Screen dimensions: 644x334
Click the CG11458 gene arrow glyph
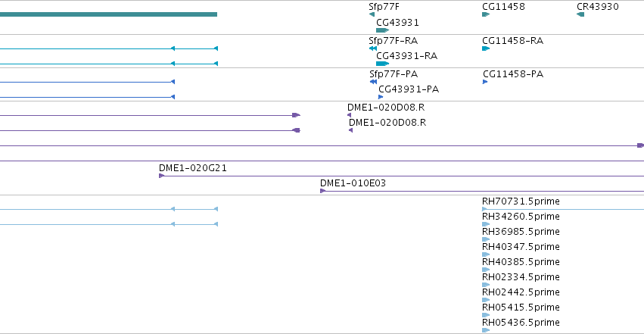coord(486,14)
